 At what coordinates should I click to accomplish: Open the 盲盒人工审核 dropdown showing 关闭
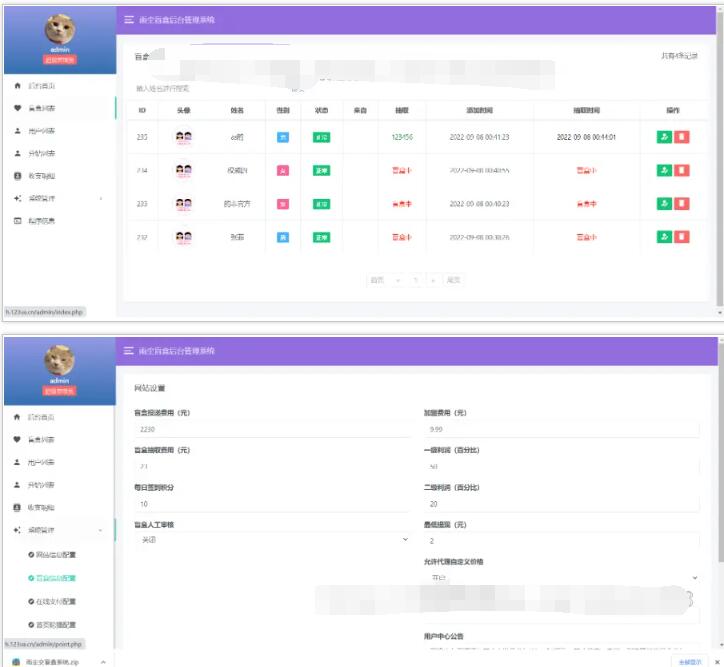pyautogui.click(x=271, y=539)
